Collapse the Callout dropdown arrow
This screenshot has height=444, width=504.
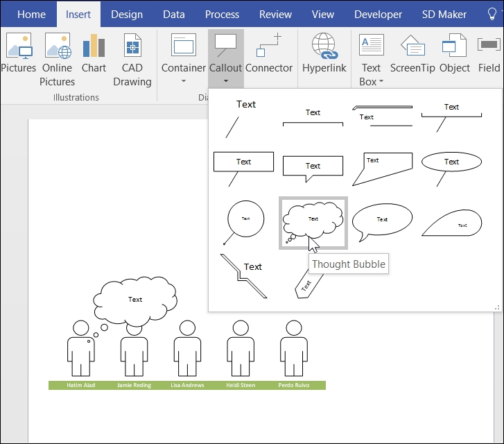coord(225,81)
